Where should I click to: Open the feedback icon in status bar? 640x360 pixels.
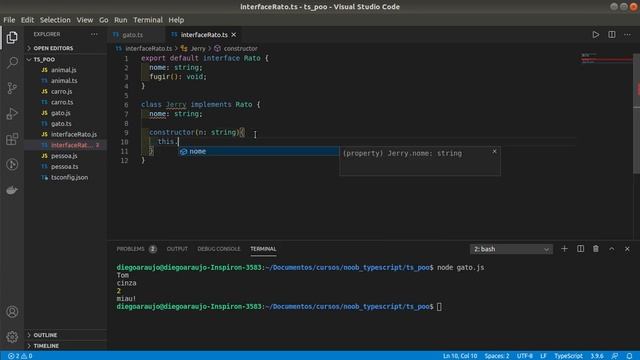[x=615, y=356]
